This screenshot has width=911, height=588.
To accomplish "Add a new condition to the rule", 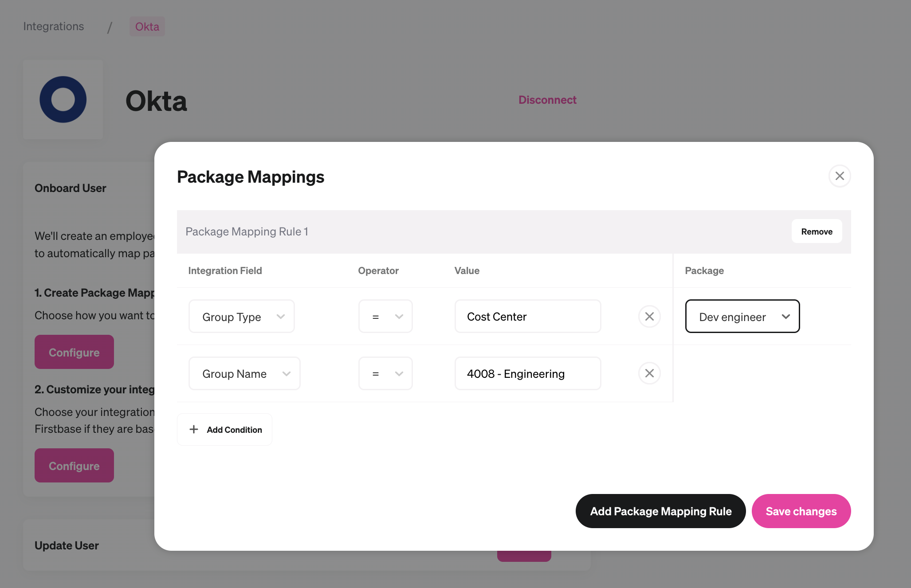I will [x=224, y=429].
